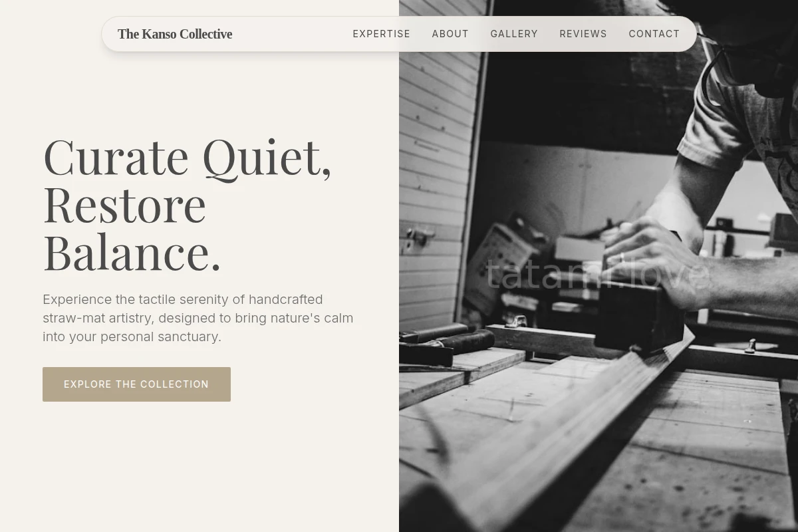Viewport: 798px width, 532px height.
Task: Click the faint 'tatami love' watermark text
Action: [597, 274]
